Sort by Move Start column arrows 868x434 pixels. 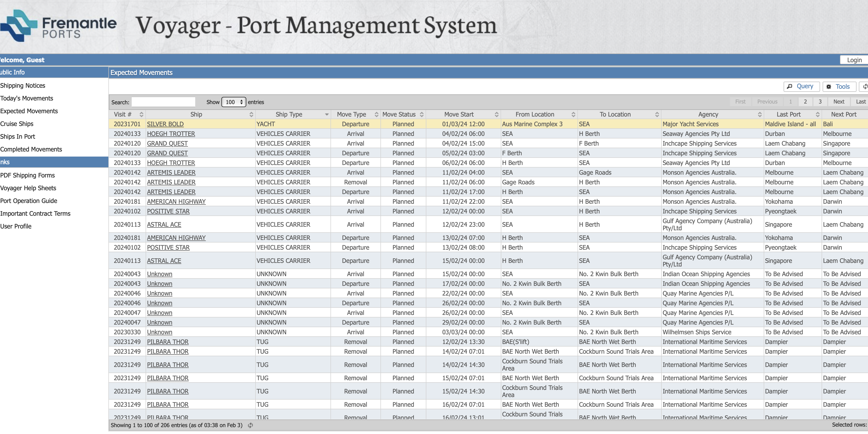[496, 114]
